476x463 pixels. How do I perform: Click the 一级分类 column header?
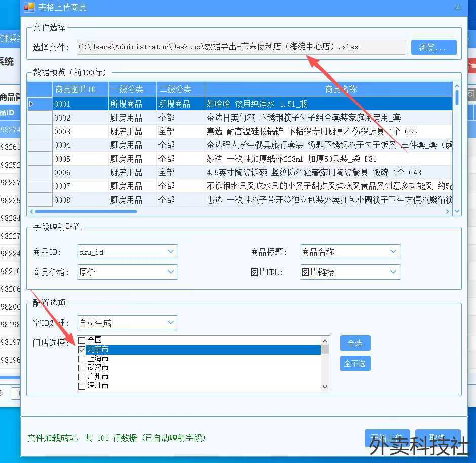point(133,89)
